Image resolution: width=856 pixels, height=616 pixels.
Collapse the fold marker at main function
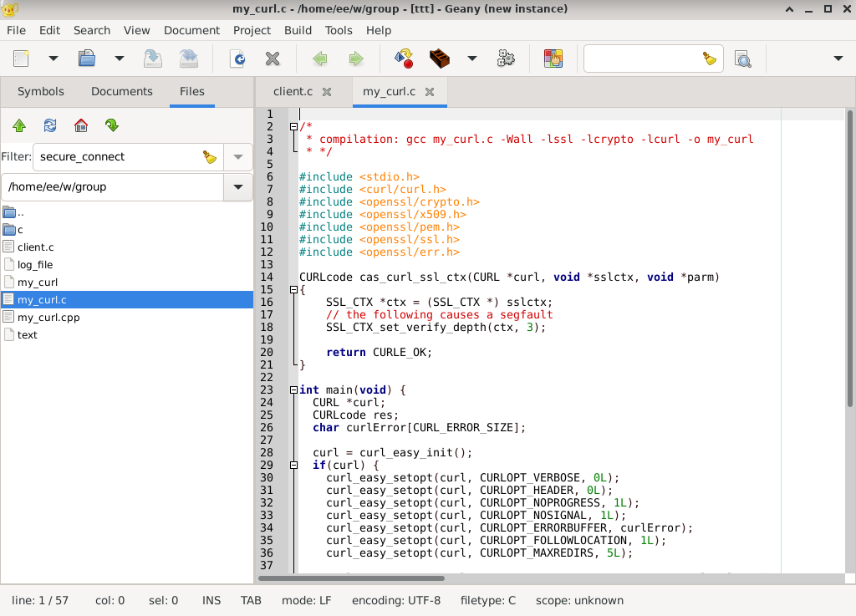click(293, 390)
